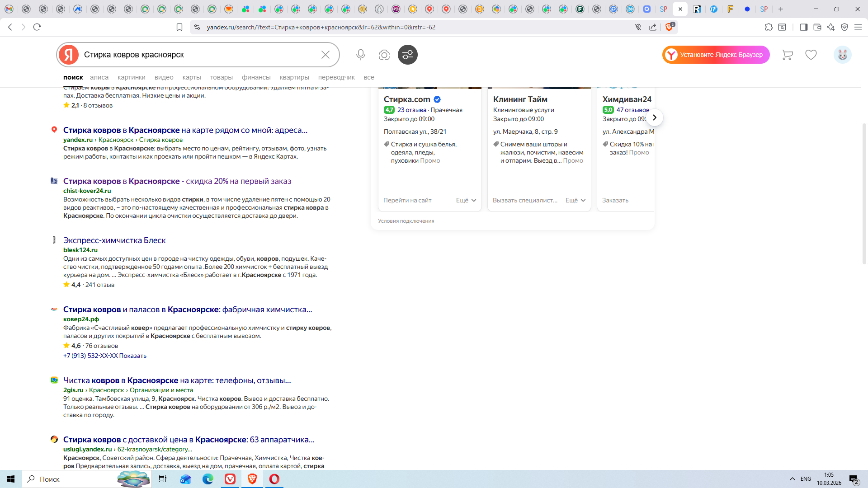
Task: Show phone number for ковер24.рф
Action: (x=132, y=356)
